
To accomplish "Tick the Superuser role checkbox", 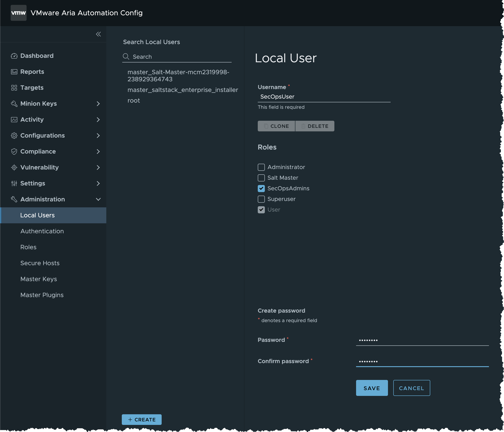I will coord(261,199).
